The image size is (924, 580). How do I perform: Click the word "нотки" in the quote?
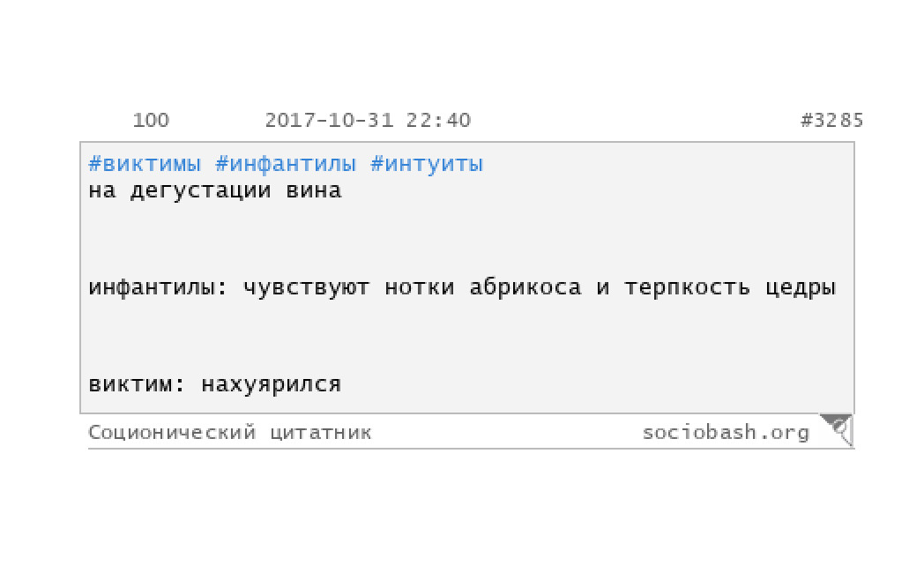[420, 287]
